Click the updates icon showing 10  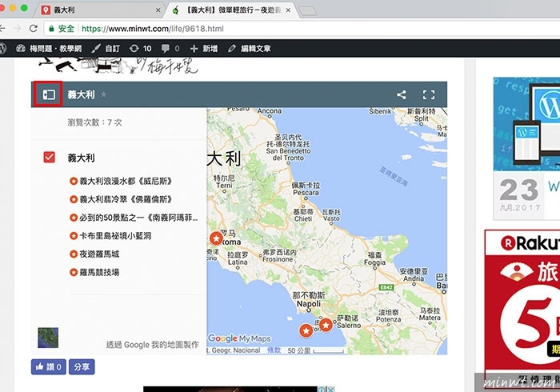[x=139, y=48]
